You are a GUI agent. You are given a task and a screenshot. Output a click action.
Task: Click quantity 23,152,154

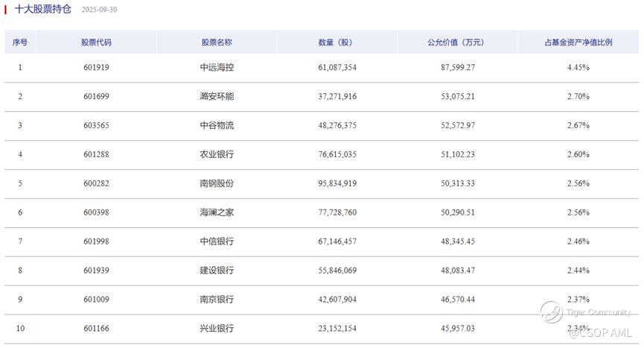click(337, 329)
